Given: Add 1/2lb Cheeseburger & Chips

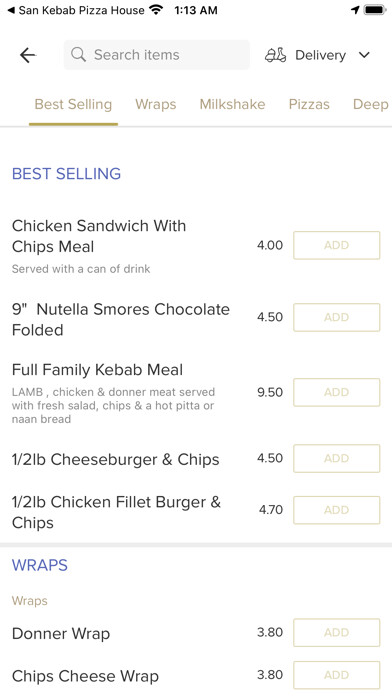Looking at the screenshot, I should pos(337,459).
